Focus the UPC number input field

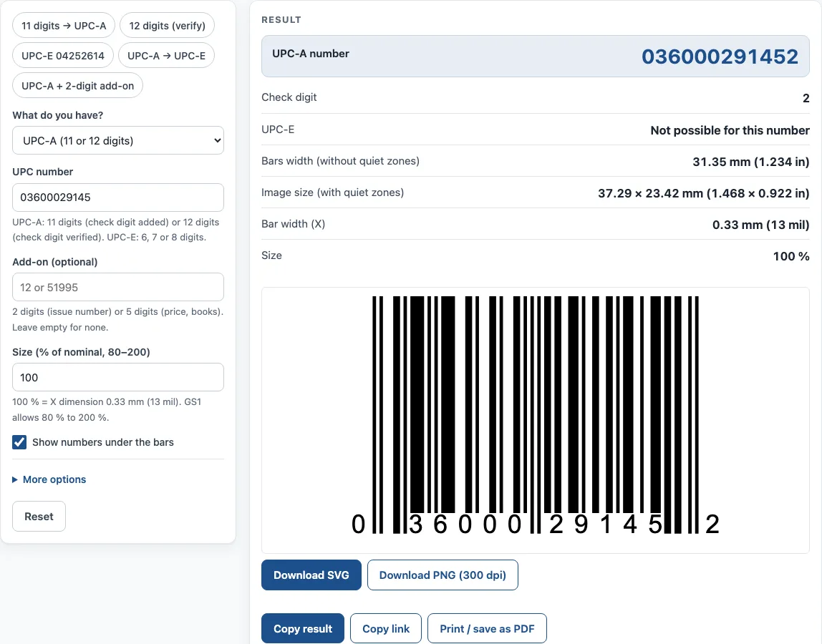[118, 197]
